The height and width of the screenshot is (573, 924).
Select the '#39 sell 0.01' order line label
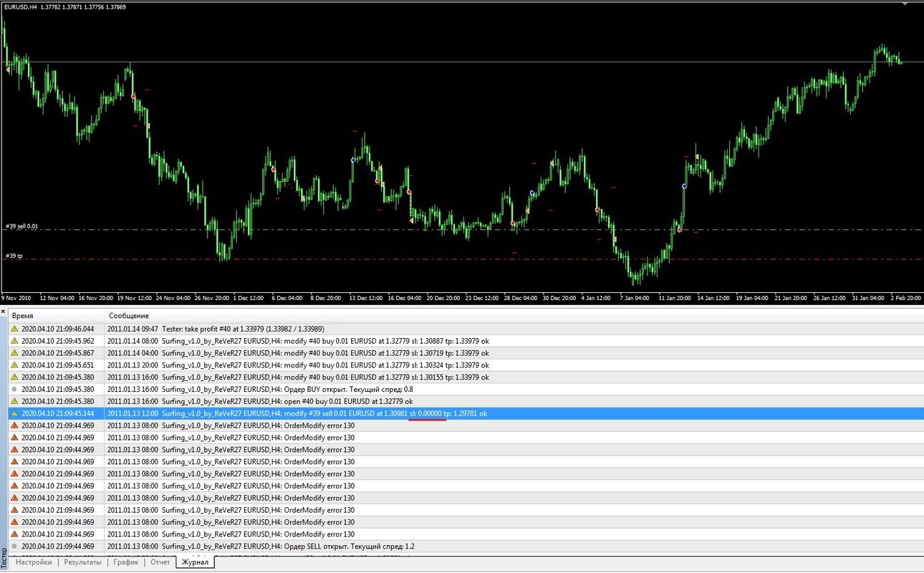click(22, 226)
